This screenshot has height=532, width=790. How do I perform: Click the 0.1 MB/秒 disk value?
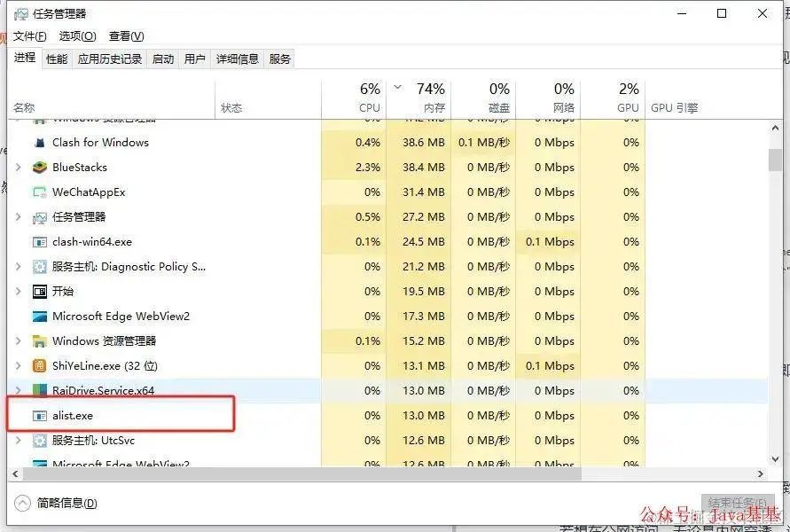[484, 143]
